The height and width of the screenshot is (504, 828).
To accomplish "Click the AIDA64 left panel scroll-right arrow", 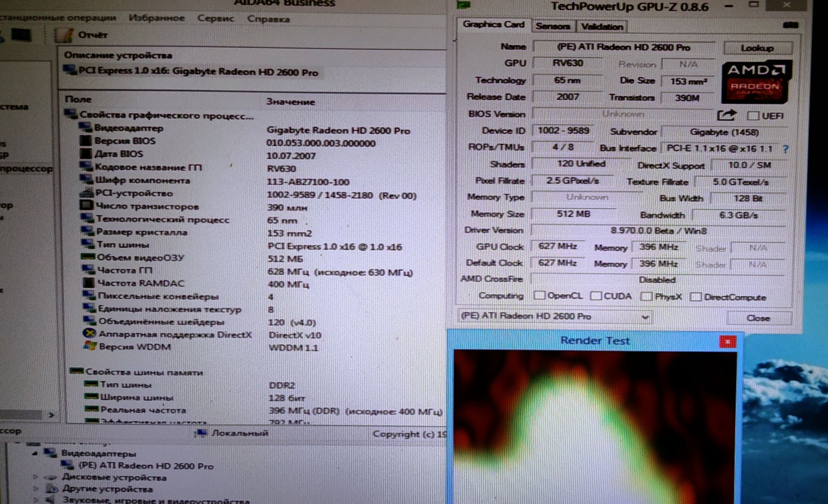I will (x=51, y=415).
